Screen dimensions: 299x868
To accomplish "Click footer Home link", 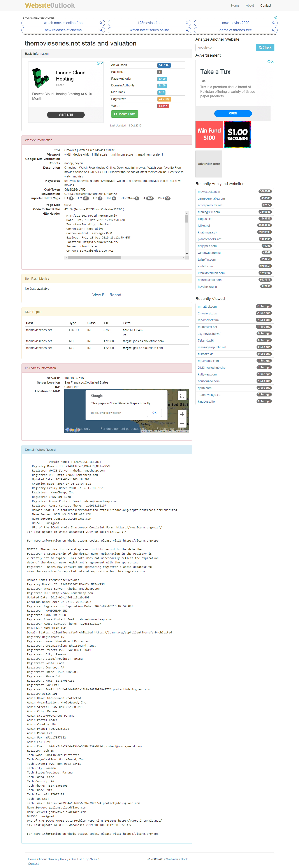I will 32,859.
